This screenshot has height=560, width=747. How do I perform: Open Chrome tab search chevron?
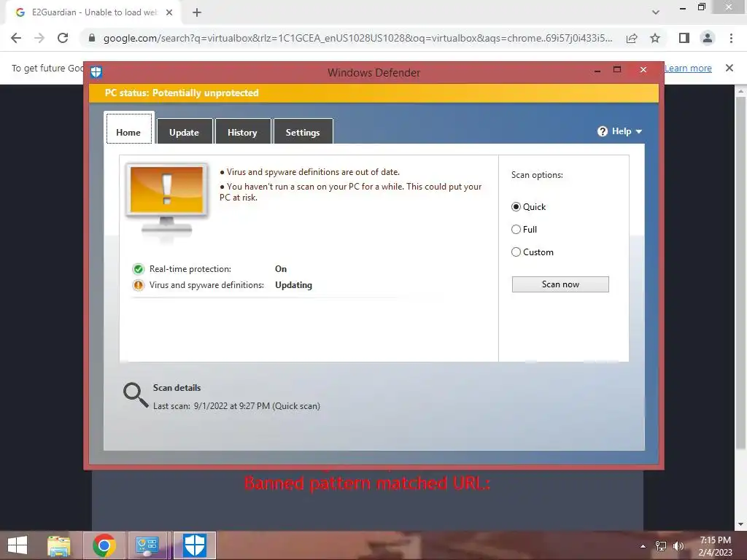(x=656, y=12)
